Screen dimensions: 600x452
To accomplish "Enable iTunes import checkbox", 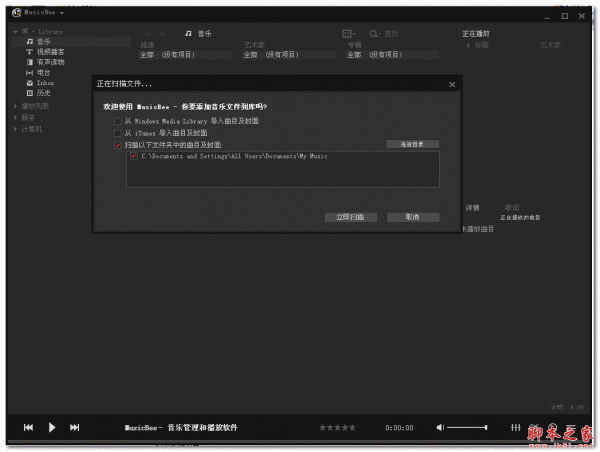I will pyautogui.click(x=117, y=133).
